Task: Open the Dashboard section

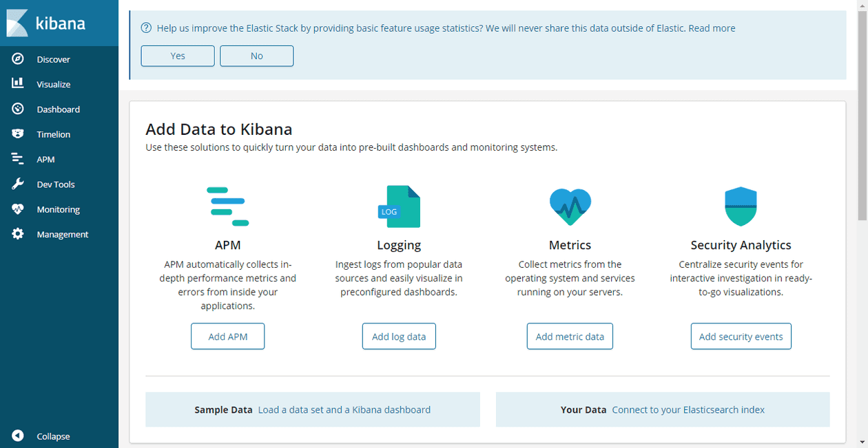Action: [x=58, y=109]
